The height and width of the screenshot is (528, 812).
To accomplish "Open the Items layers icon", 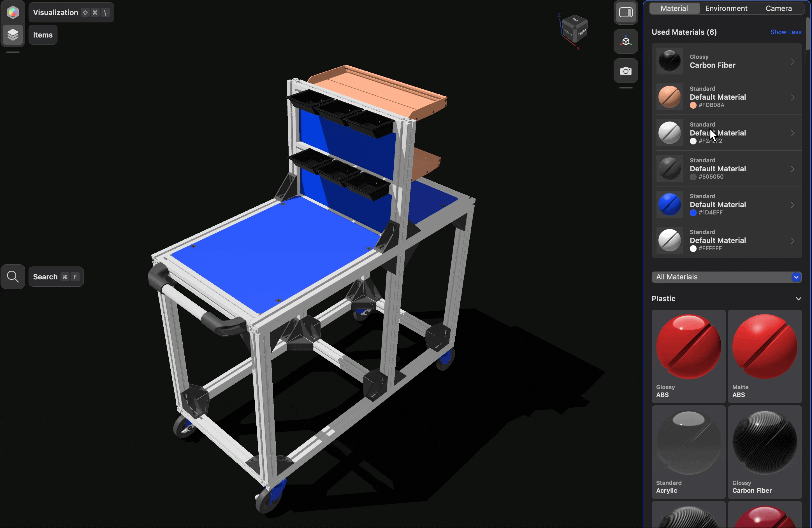I will (13, 34).
